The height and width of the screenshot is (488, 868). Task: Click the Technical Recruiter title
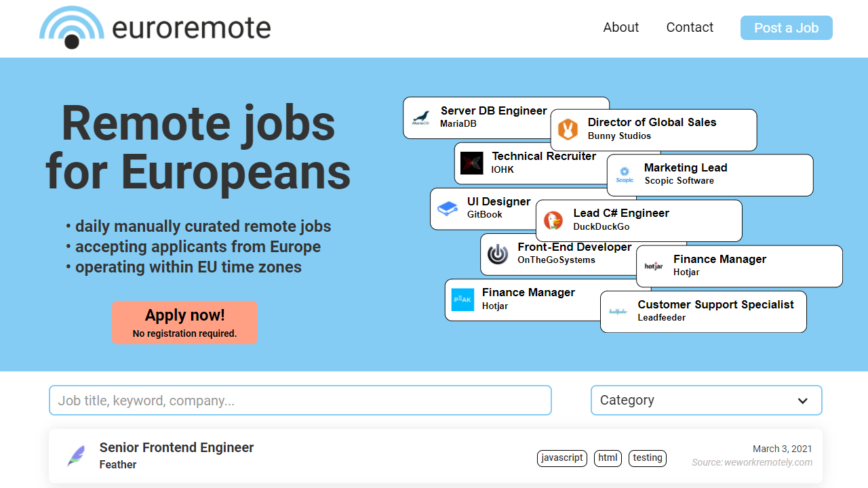544,156
